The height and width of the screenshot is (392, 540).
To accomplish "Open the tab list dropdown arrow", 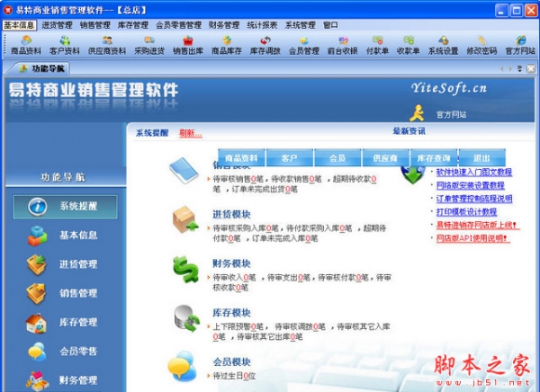I will click(x=519, y=69).
